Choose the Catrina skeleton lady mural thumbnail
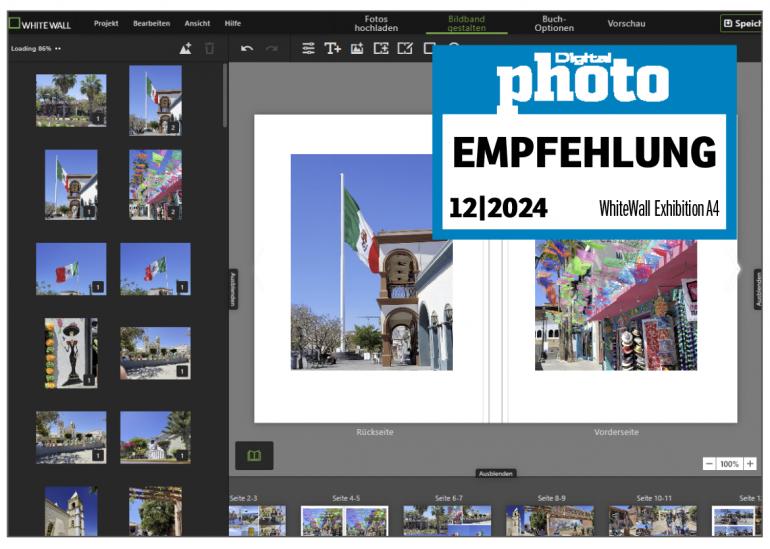The image size is (770, 549). (x=71, y=353)
